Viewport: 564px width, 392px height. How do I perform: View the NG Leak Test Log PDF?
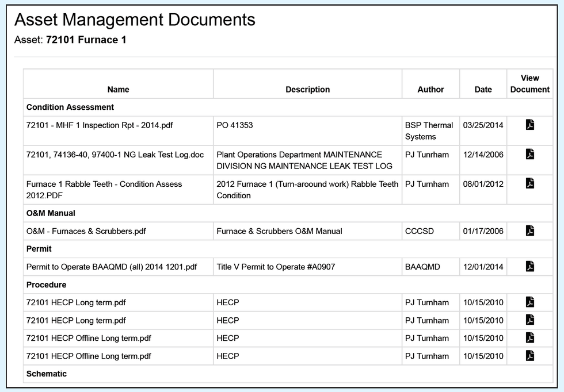pyautogui.click(x=530, y=154)
